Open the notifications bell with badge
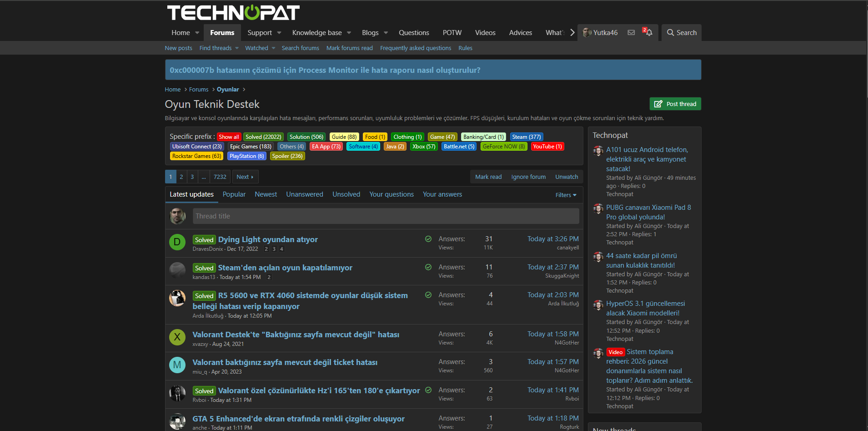 648,32
